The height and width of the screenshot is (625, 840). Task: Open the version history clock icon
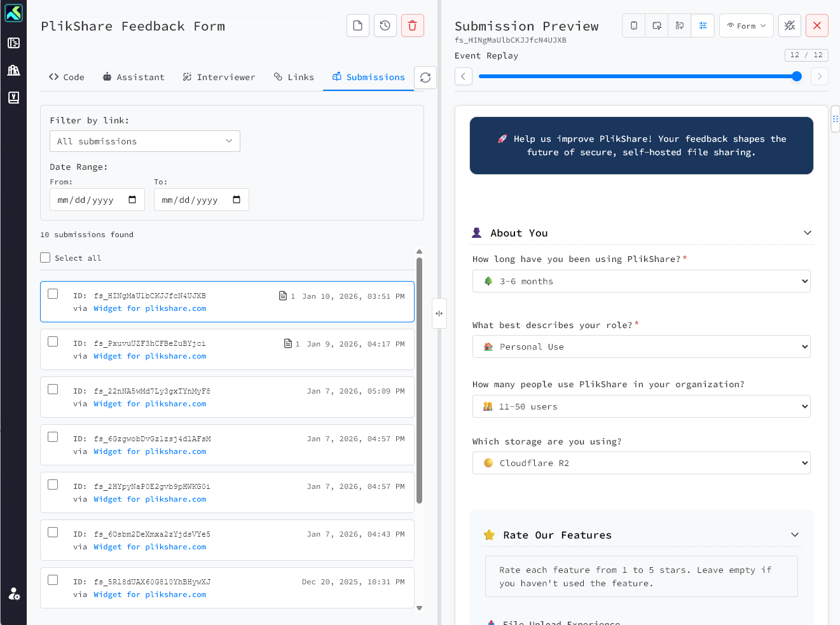tap(385, 25)
